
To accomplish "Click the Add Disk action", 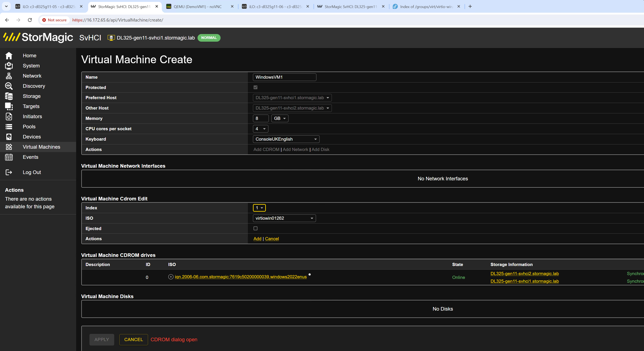I will (320, 149).
